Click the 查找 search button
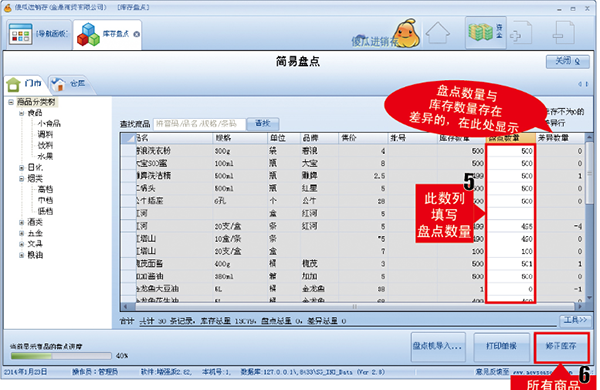Screen dimensions: 600x390 point(263,123)
